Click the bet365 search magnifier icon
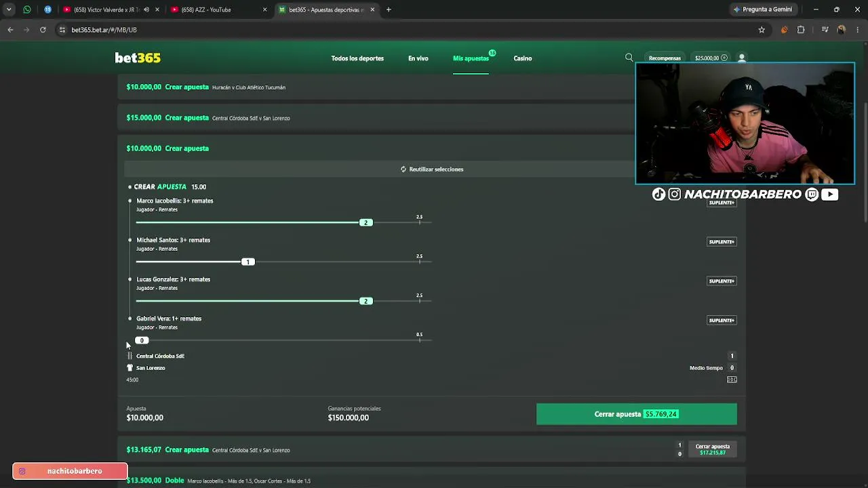Image resolution: width=868 pixels, height=488 pixels. coord(629,58)
